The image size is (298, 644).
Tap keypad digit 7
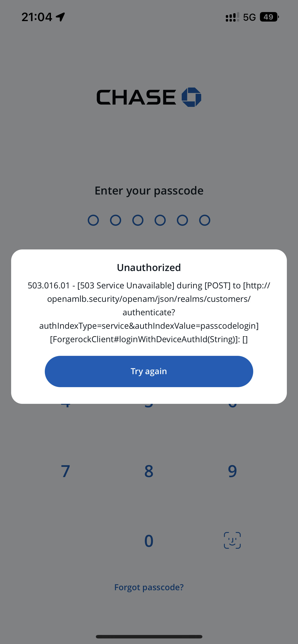click(65, 471)
